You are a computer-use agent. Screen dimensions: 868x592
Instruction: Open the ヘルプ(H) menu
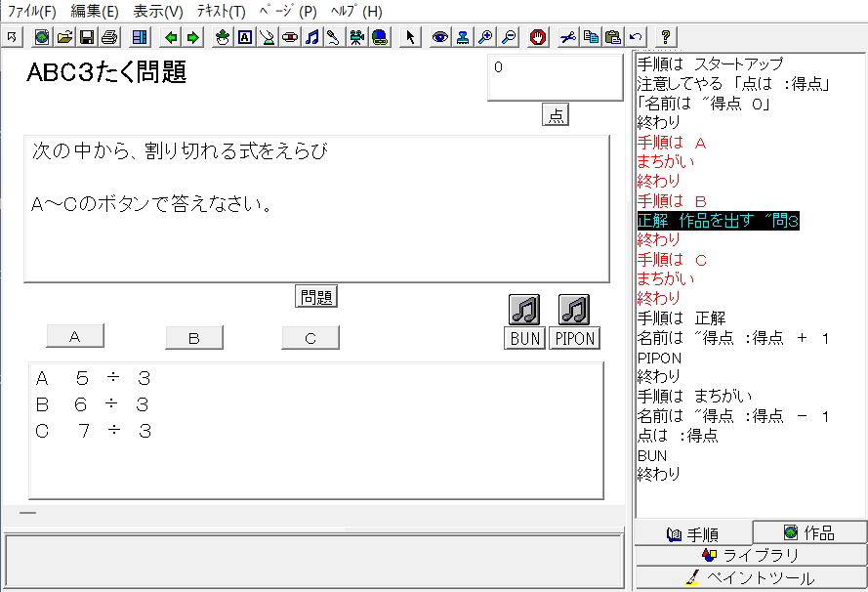coord(356,11)
